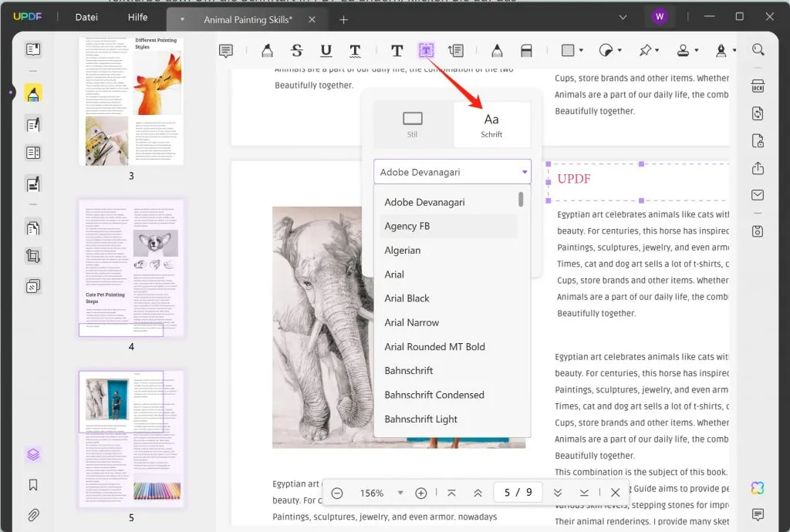Select the eraser tool
This screenshot has height=532, width=790.
[526, 51]
